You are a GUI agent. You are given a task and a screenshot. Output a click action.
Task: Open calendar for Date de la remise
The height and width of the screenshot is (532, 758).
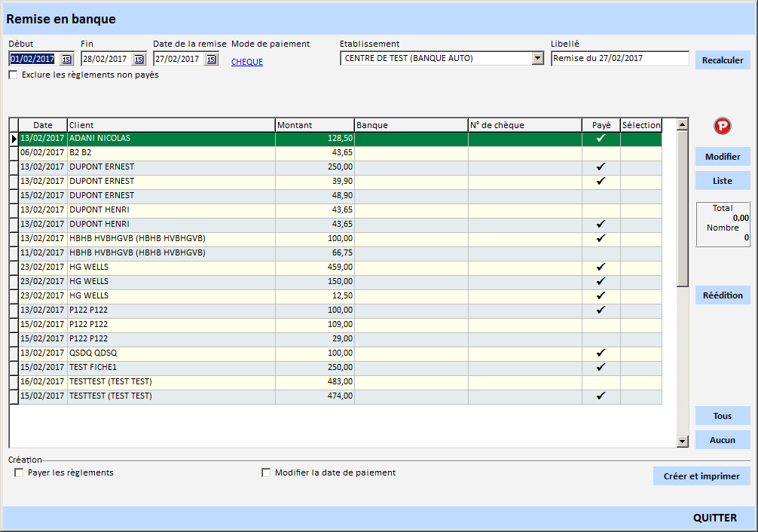pos(211,59)
